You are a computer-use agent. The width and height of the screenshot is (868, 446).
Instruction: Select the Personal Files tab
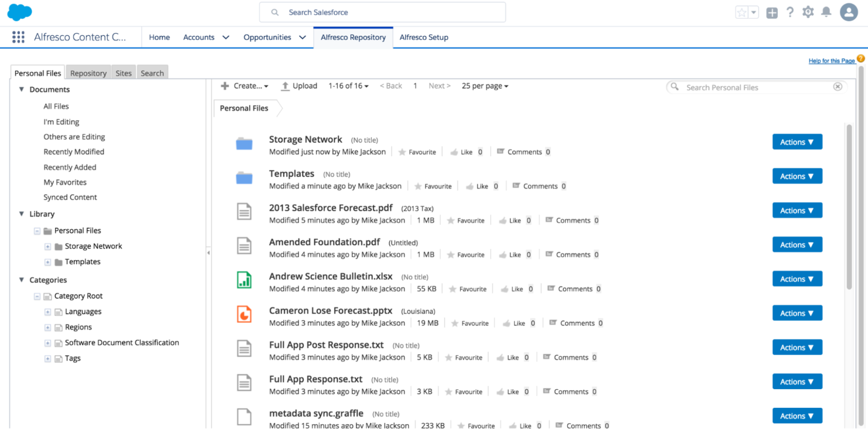tap(38, 73)
